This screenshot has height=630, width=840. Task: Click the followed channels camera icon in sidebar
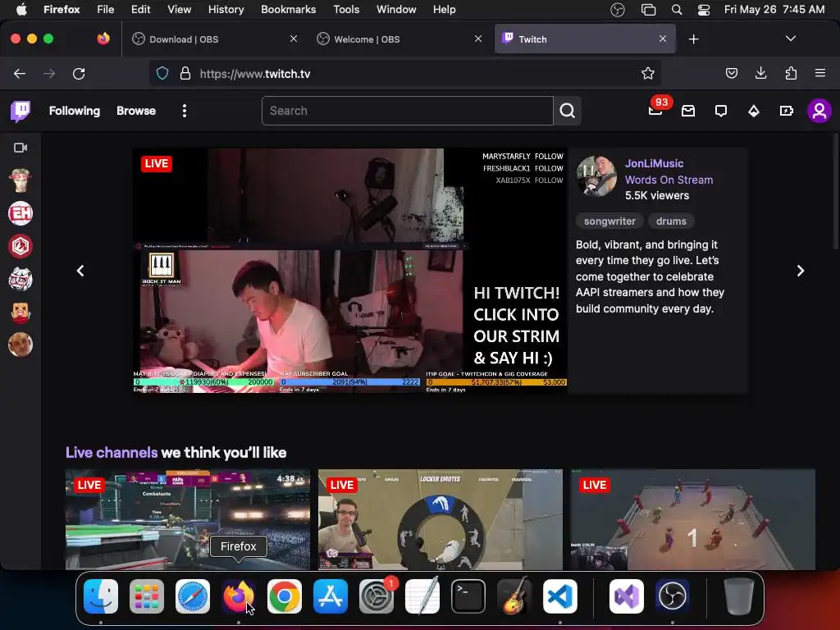(x=21, y=148)
